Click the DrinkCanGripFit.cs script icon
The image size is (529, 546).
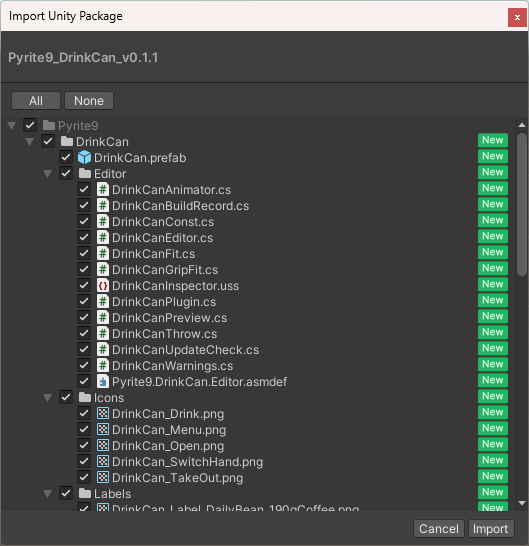pyautogui.click(x=102, y=270)
